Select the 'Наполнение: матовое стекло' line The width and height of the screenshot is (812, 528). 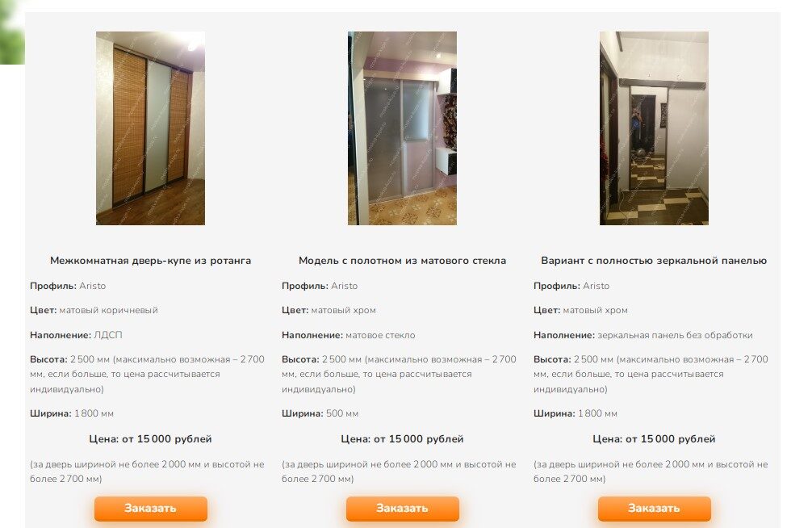(349, 335)
